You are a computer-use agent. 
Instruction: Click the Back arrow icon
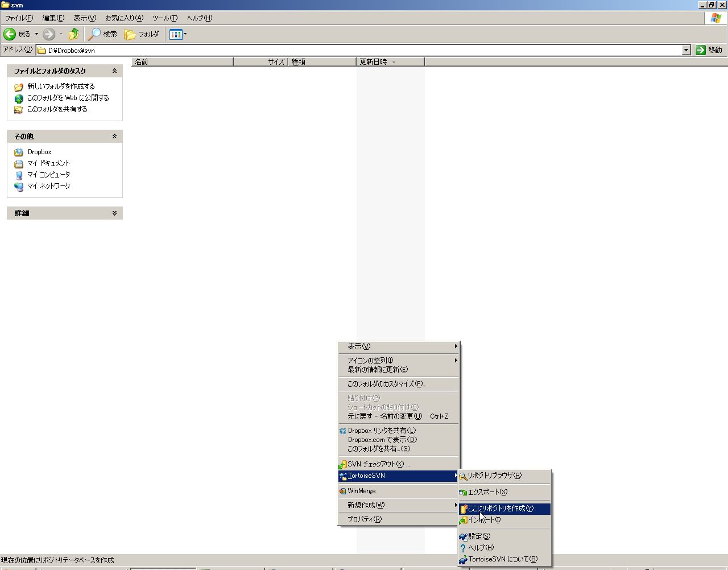tap(10, 34)
